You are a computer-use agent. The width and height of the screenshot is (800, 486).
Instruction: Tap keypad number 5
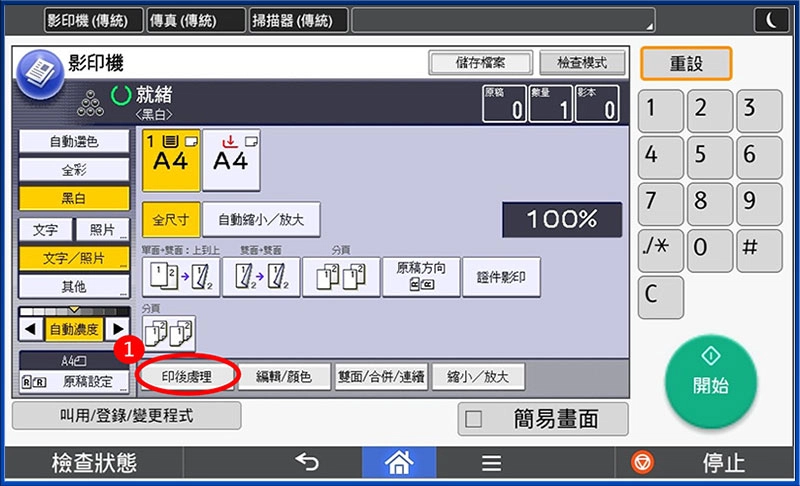[710, 157]
